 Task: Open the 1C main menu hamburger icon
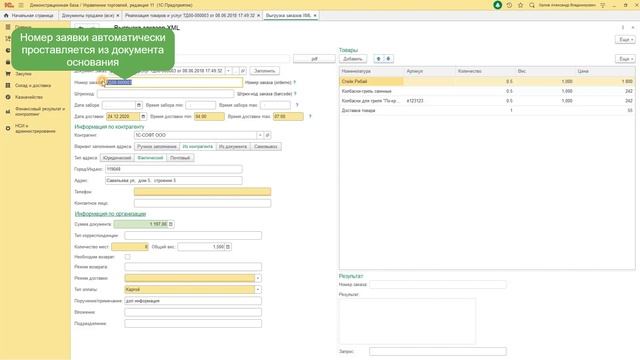tap(21, 5)
